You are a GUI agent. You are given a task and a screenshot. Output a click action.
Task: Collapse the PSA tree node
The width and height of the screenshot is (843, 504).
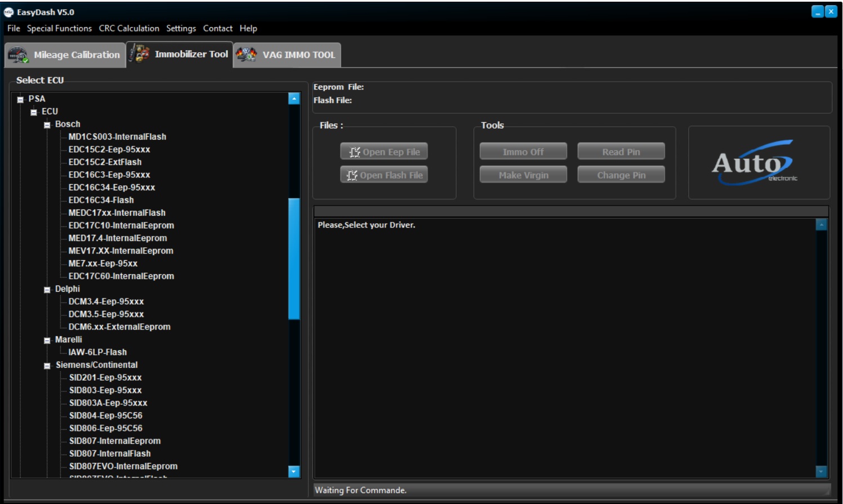(x=20, y=100)
